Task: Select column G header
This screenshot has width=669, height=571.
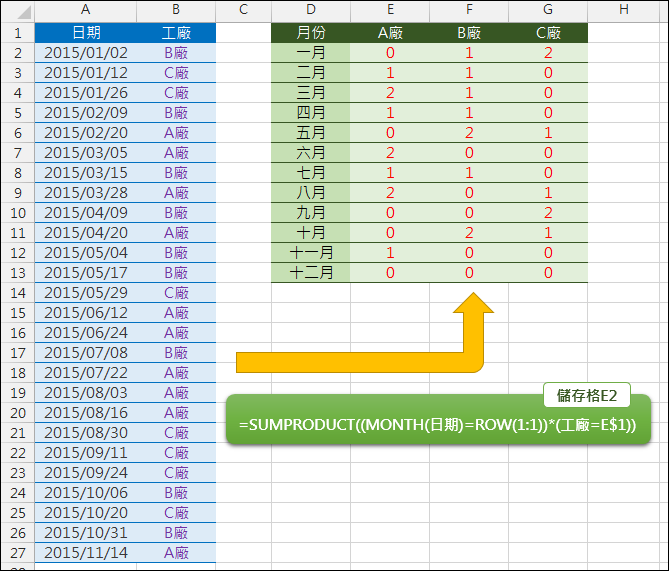Action: [548, 10]
